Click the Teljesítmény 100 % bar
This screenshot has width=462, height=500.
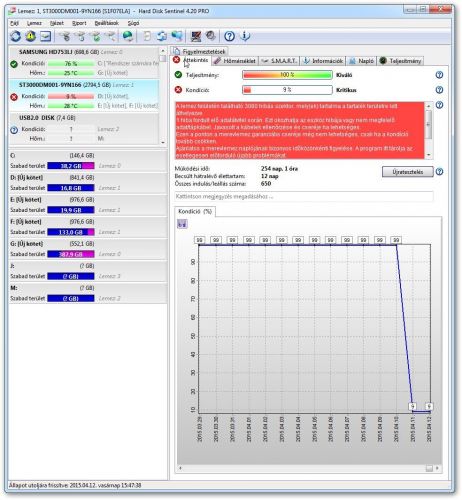click(287, 75)
